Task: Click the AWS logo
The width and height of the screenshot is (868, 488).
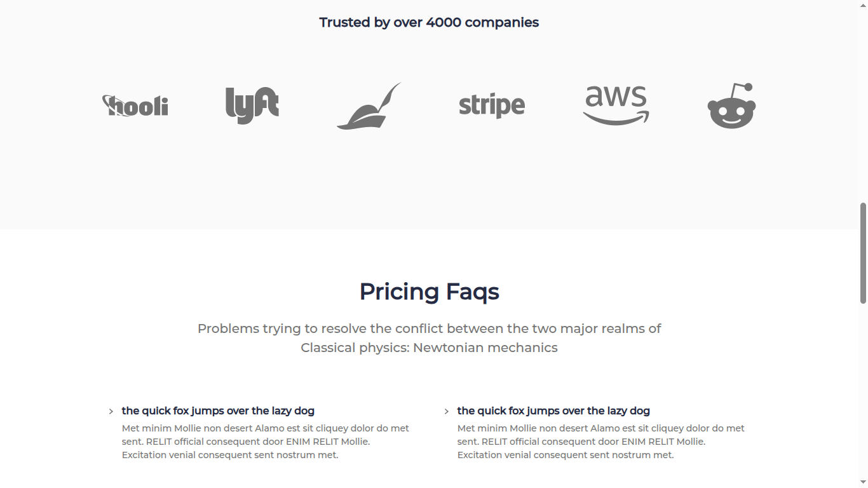Action: (616, 105)
